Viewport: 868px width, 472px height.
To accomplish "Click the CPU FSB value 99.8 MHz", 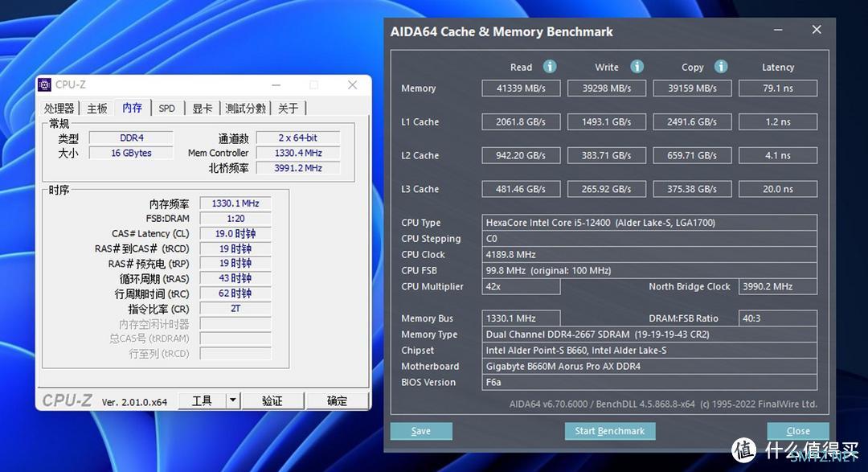I will click(x=649, y=271).
